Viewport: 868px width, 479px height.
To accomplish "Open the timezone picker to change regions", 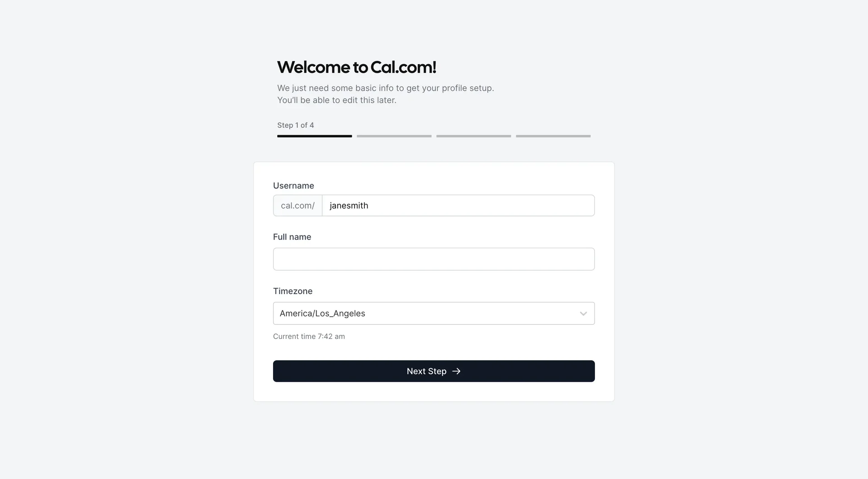I will 407,313.
